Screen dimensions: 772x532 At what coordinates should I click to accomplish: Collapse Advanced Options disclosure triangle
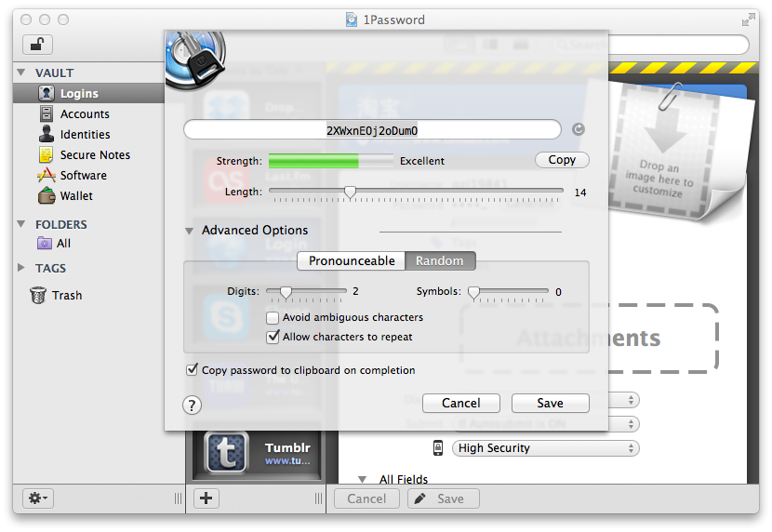click(189, 231)
